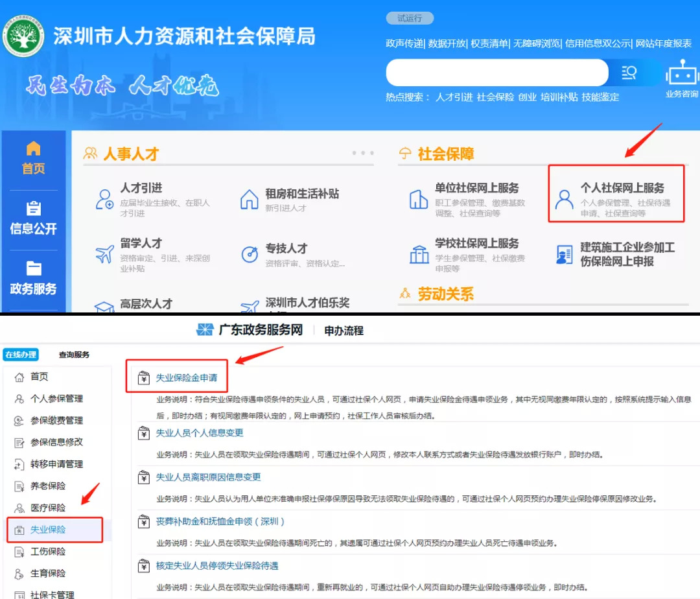Click the 社会保障 section heading
Screen dimensions: 700x599
pyautogui.click(x=445, y=154)
